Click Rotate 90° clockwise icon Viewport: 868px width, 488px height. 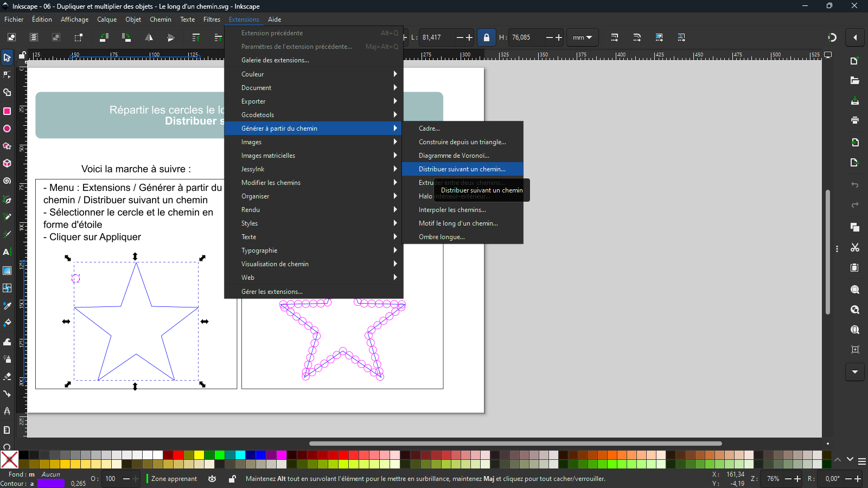[x=126, y=37]
